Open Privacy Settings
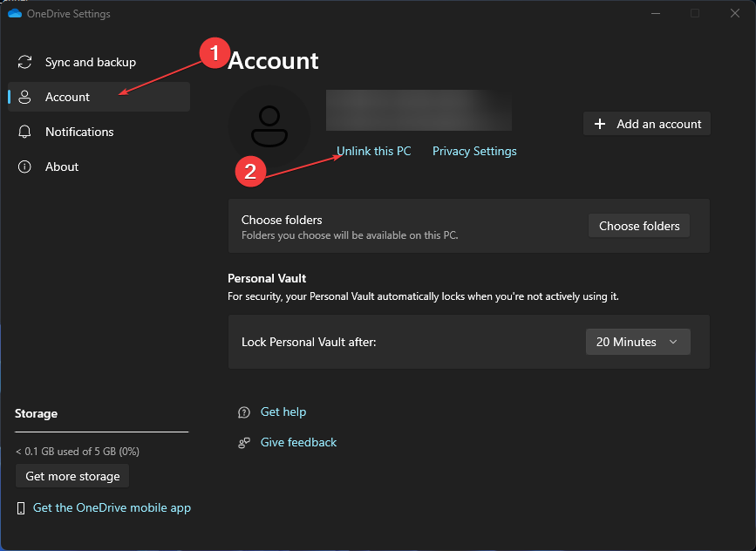756x551 pixels. tap(473, 151)
